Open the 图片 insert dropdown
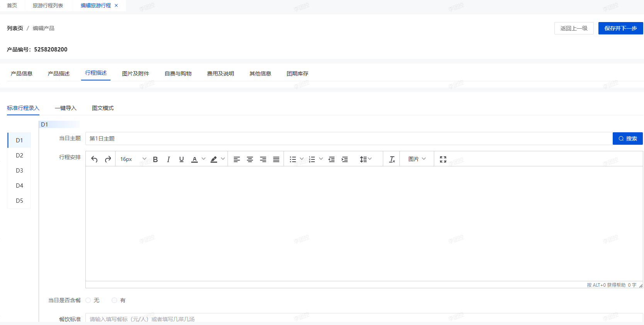Screen dimensions: 644x325 click(x=417, y=159)
